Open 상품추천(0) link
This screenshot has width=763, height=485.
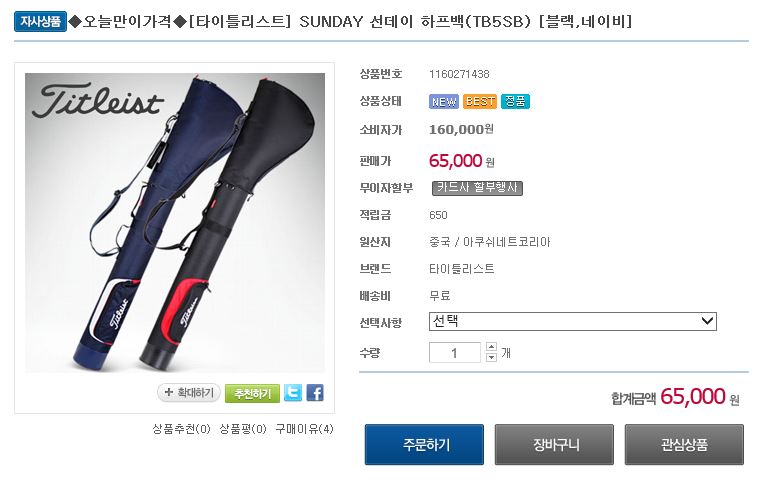pos(182,429)
